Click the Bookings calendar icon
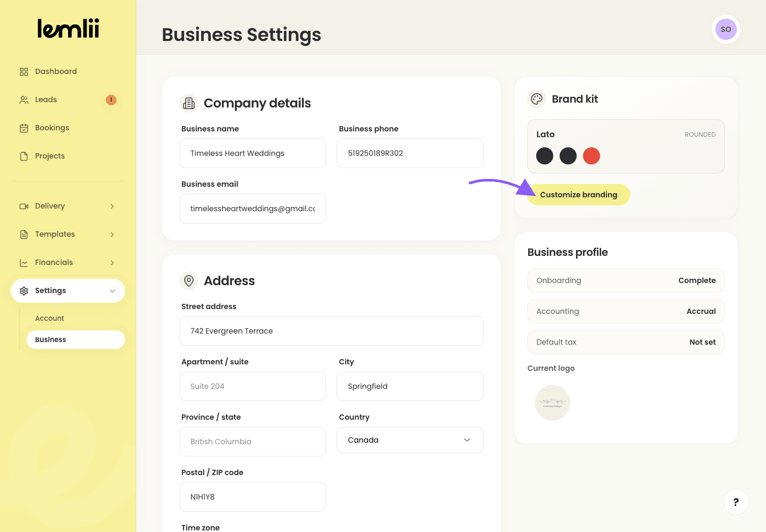Viewport: 766px width, 532px height. [x=24, y=128]
